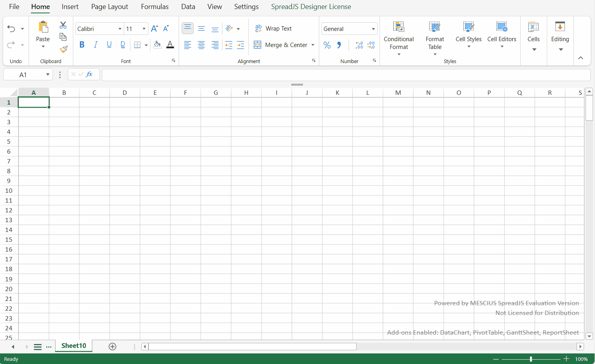Expand the Cells group
The height and width of the screenshot is (364, 595).
pyautogui.click(x=534, y=37)
